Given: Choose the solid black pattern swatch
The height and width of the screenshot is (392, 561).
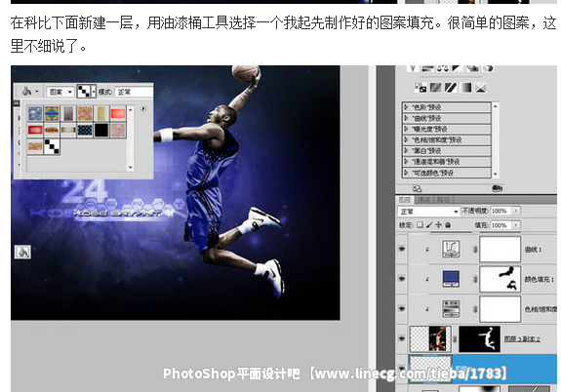Looking at the screenshot, I should click(x=101, y=131).
